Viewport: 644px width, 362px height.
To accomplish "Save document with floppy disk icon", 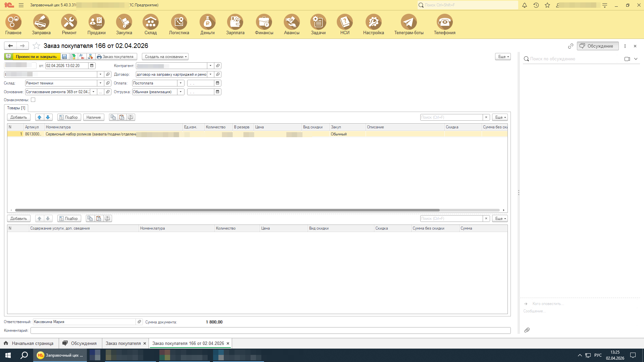I will pos(64,57).
